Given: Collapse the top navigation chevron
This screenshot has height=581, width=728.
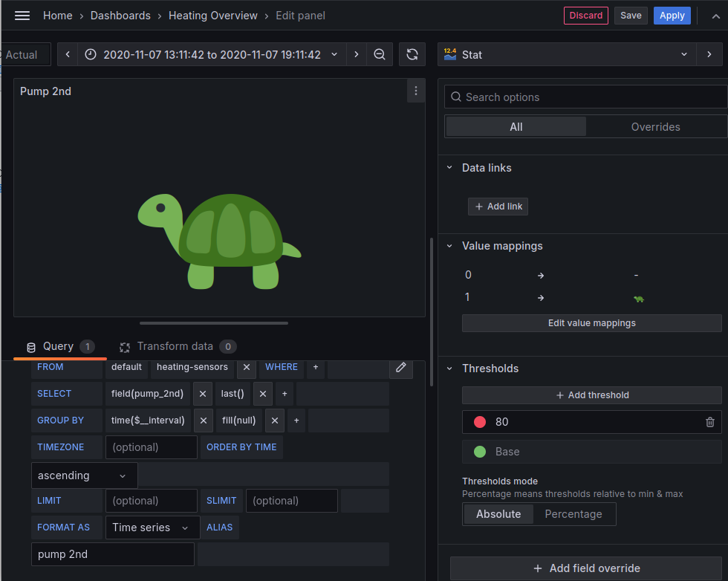Looking at the screenshot, I should 716,16.
